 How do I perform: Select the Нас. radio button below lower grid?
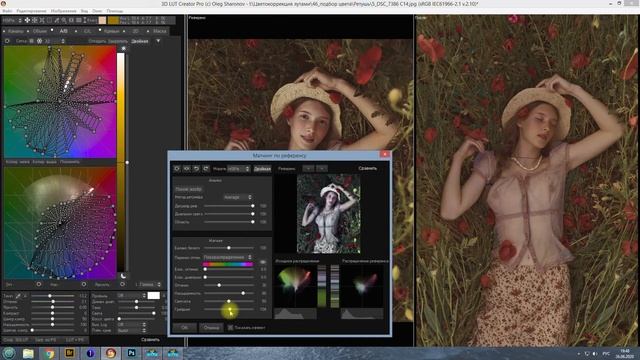pos(84,284)
